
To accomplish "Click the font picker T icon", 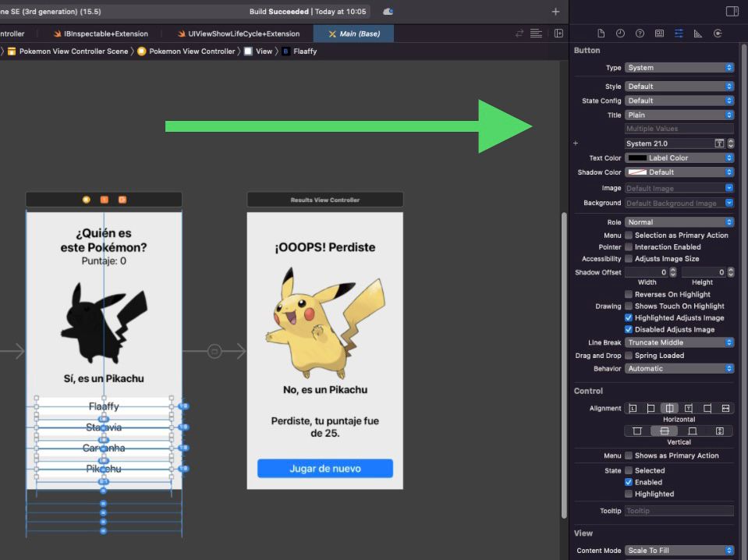I will pos(719,143).
